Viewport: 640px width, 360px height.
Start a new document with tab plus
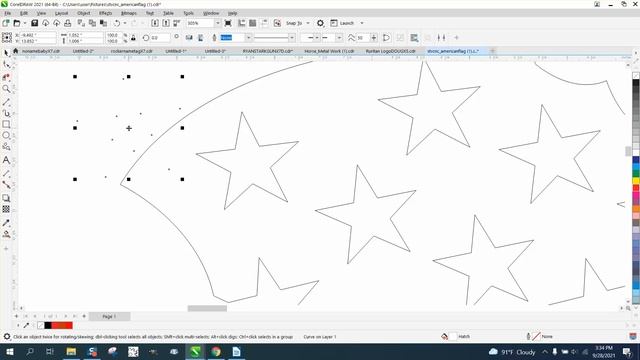point(492,51)
